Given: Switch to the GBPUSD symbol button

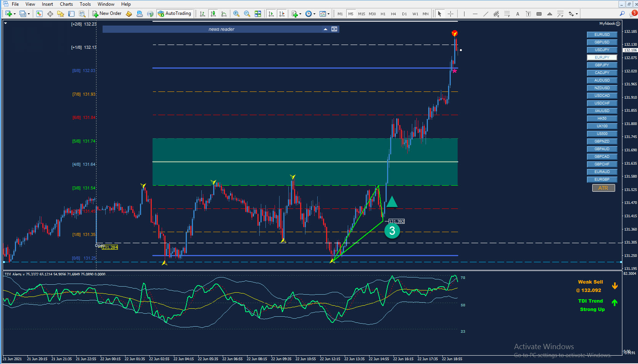Looking at the screenshot, I should pos(602,42).
